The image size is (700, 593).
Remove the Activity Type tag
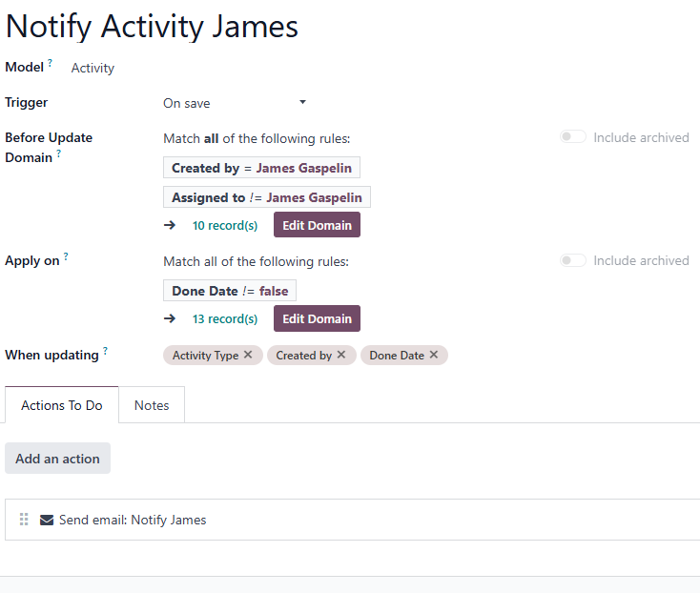click(x=248, y=355)
